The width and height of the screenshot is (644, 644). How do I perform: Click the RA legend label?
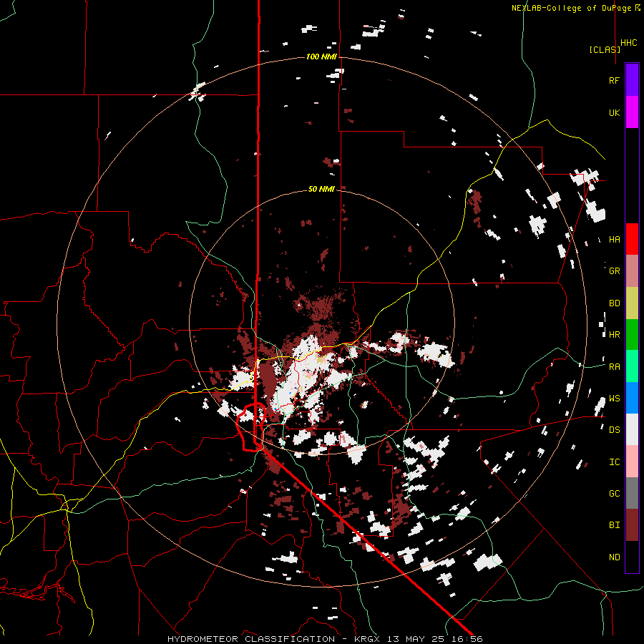pyautogui.click(x=614, y=367)
